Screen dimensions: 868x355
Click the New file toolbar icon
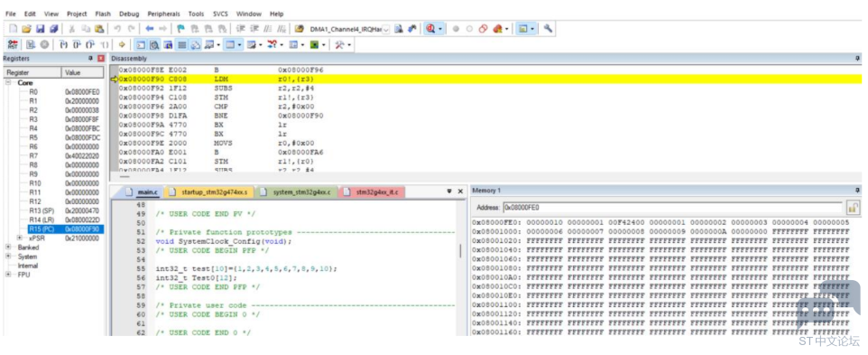click(14, 29)
